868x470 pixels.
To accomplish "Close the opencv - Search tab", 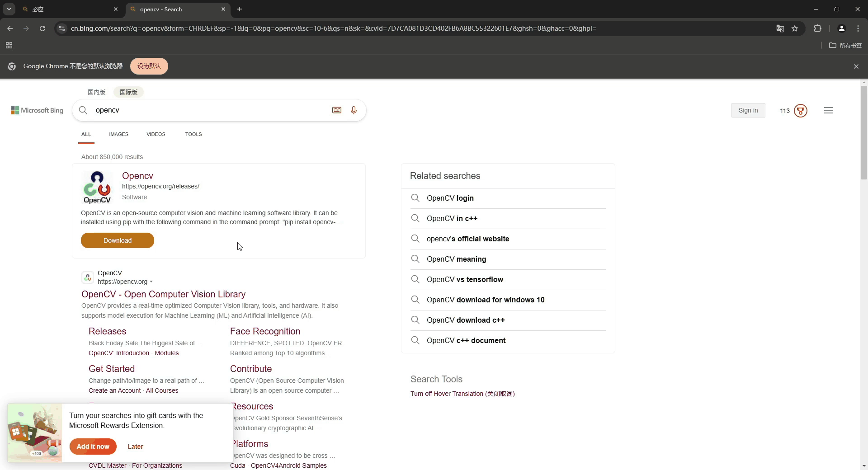I will [223, 9].
